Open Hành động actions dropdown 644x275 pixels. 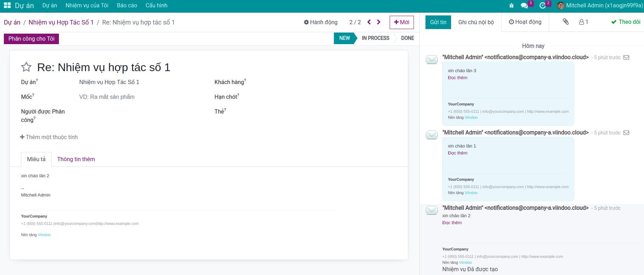(x=321, y=22)
